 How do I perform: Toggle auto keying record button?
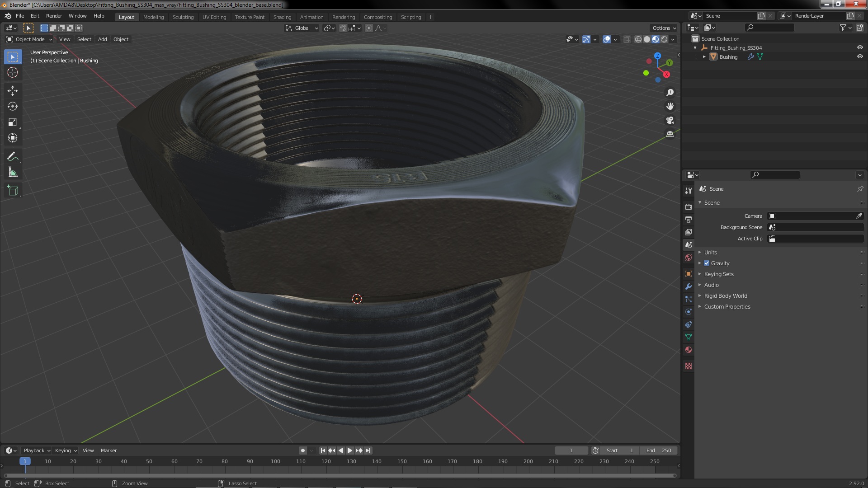[x=303, y=450]
